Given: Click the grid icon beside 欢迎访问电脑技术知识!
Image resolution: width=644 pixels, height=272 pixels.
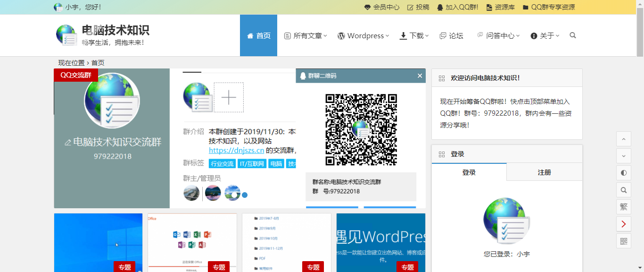Looking at the screenshot, I should [x=442, y=78].
